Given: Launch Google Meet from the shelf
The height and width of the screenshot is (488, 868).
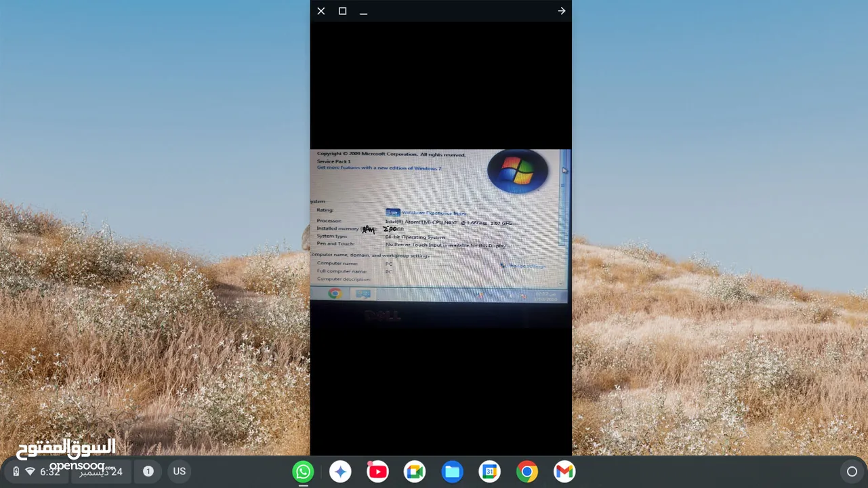Looking at the screenshot, I should coord(415,472).
